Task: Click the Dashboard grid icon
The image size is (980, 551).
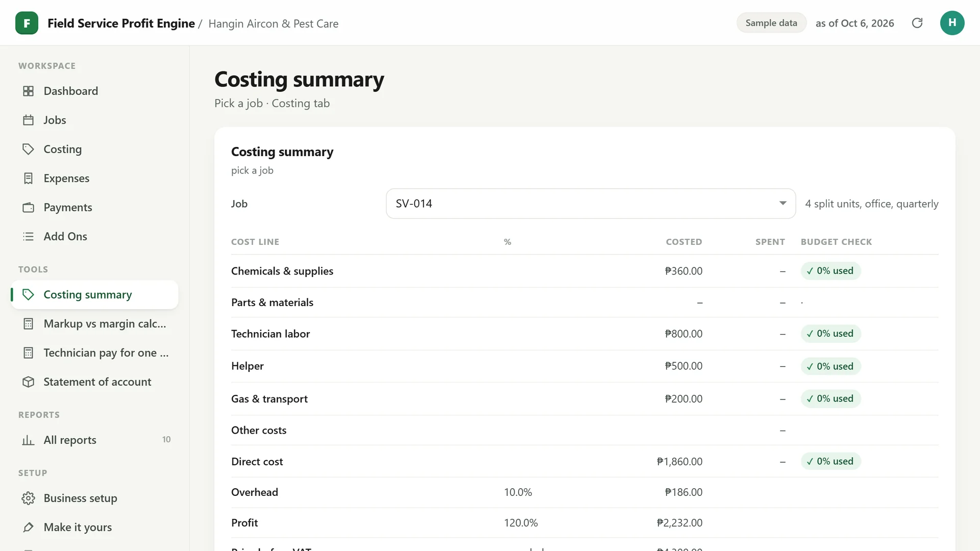Action: (x=29, y=91)
